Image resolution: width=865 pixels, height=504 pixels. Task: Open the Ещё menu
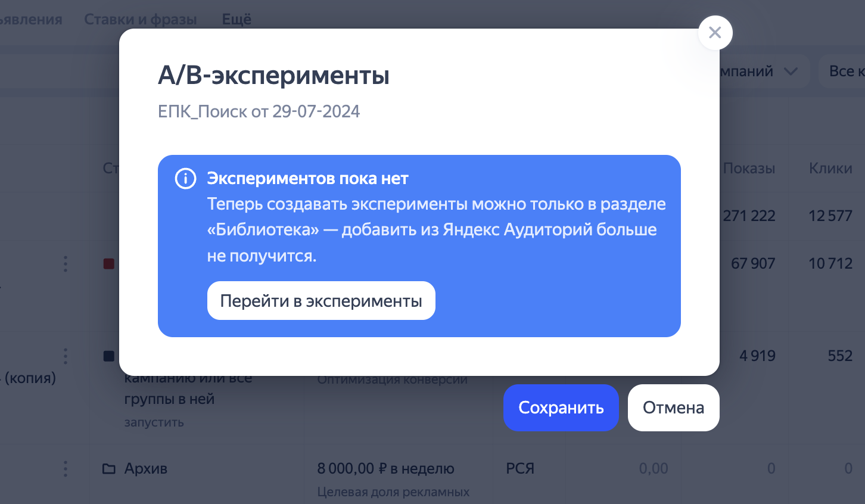[237, 20]
